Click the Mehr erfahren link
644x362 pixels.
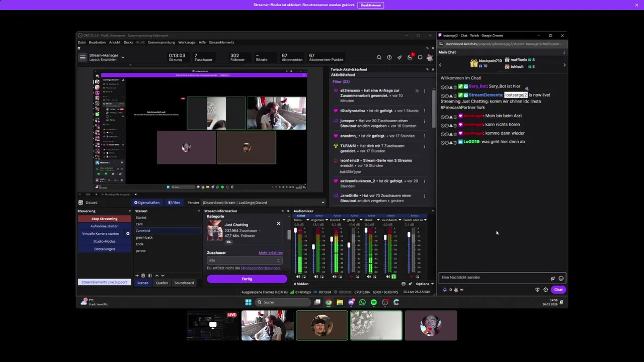271,253
